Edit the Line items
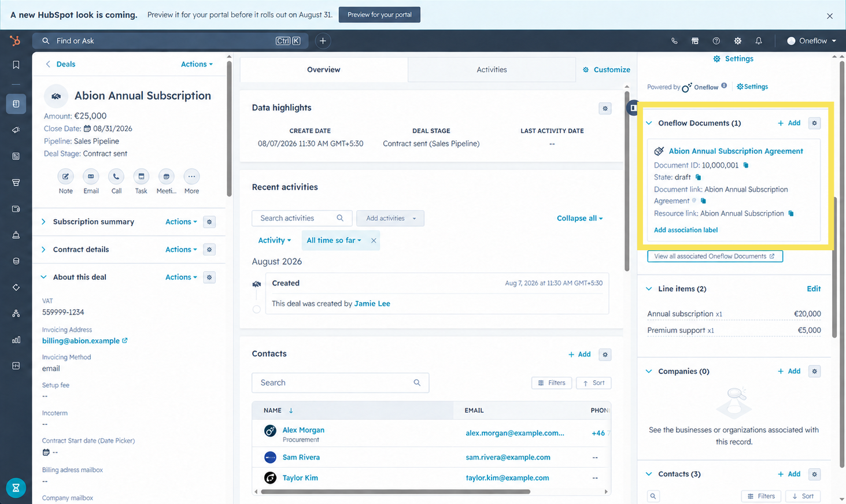The height and width of the screenshot is (504, 846). coord(814,289)
